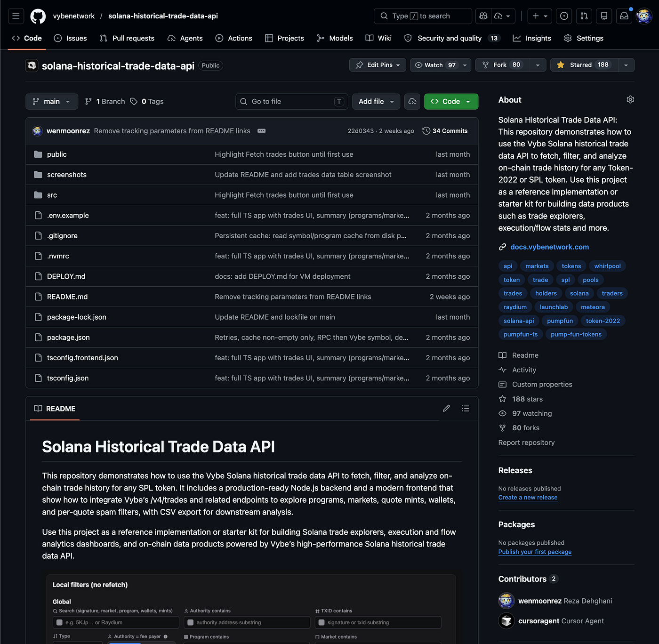The width and height of the screenshot is (659, 644).
Task: Open the README outline icon
Action: (466, 409)
